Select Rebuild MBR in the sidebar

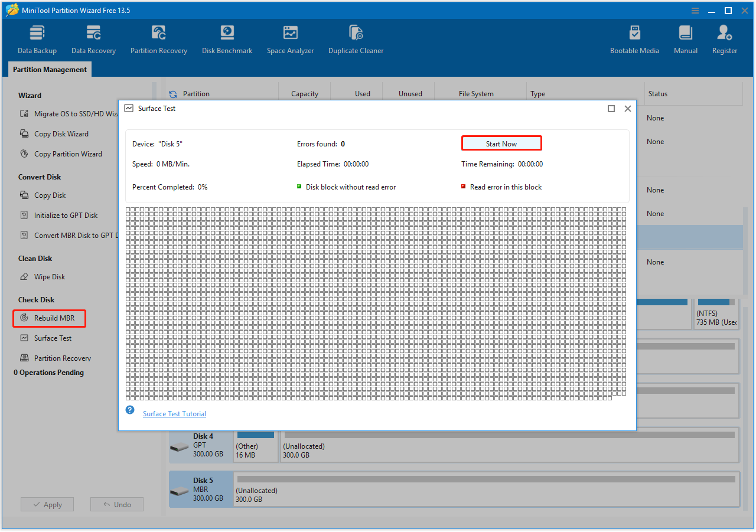tap(49, 318)
